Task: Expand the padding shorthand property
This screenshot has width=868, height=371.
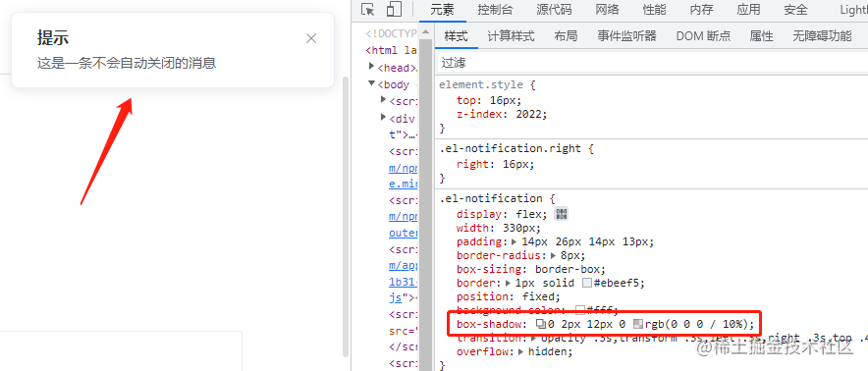Action: pyautogui.click(x=515, y=242)
